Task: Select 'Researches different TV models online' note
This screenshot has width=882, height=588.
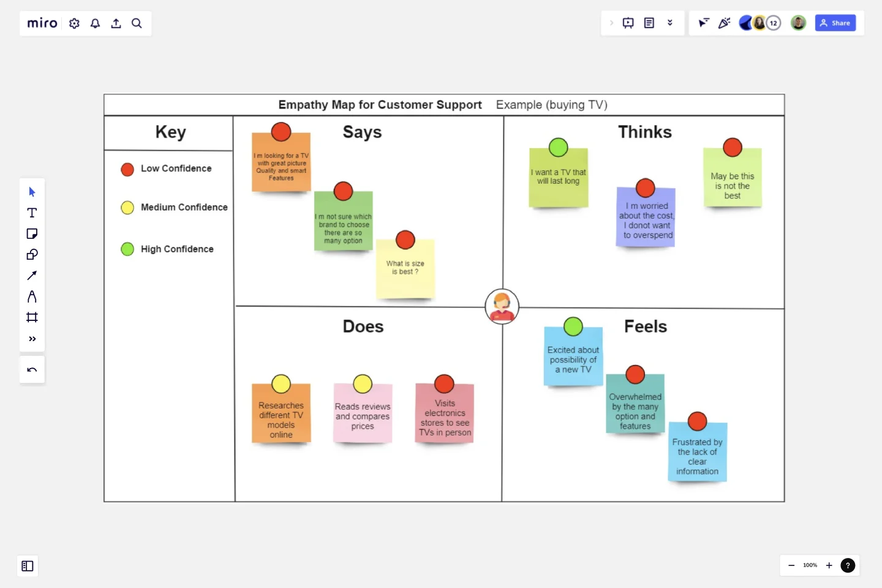Action: click(x=281, y=413)
